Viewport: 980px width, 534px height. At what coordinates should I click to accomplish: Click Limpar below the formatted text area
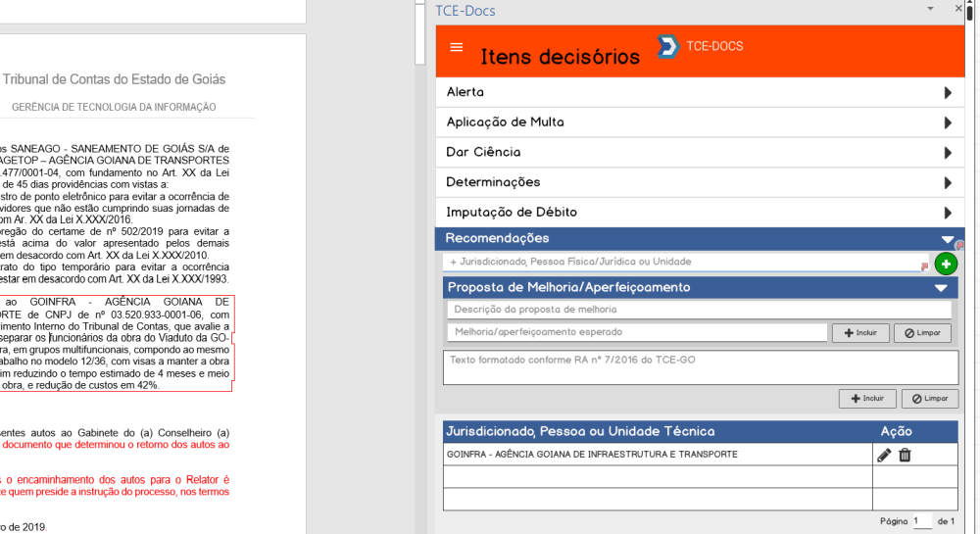click(929, 399)
